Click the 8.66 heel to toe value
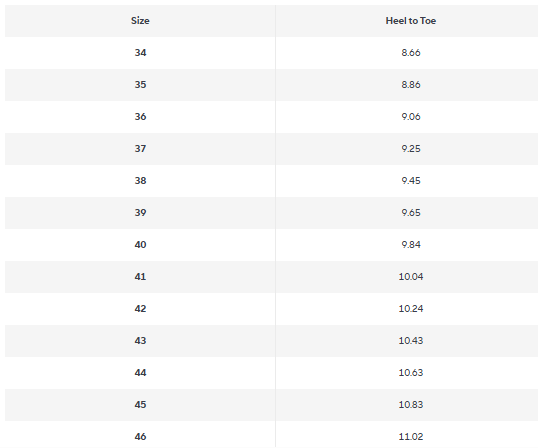The height and width of the screenshot is (448, 538). 411,53
